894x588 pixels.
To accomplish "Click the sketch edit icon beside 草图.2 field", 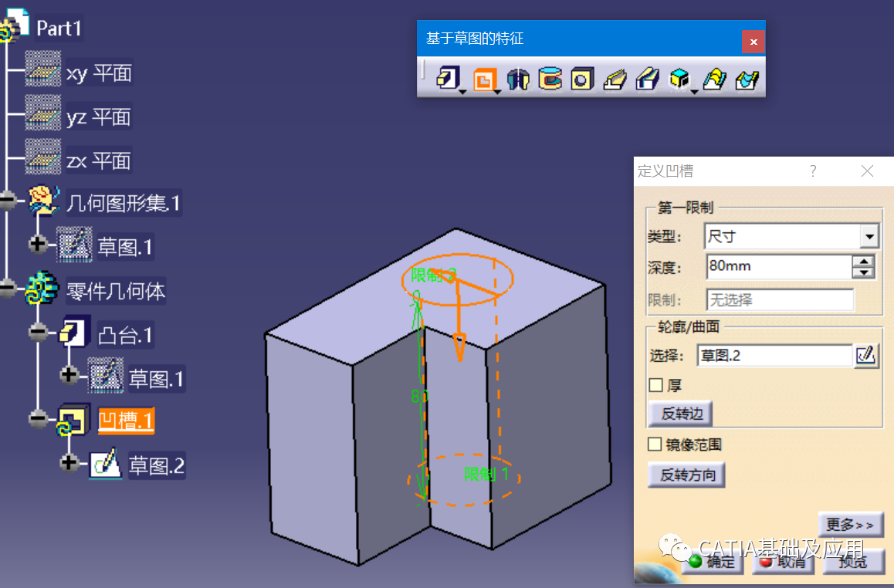I will coord(865,356).
